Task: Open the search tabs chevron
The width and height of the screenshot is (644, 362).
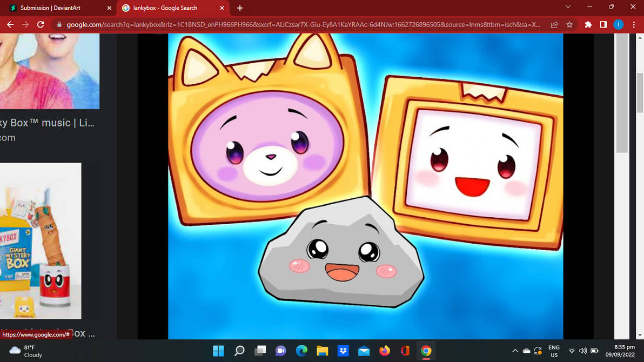Action: [568, 8]
